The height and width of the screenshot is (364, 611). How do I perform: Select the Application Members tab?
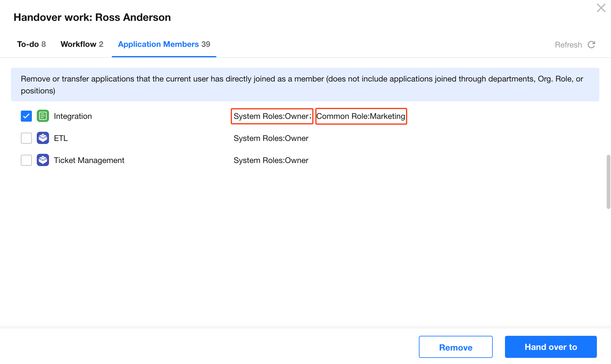tap(164, 44)
